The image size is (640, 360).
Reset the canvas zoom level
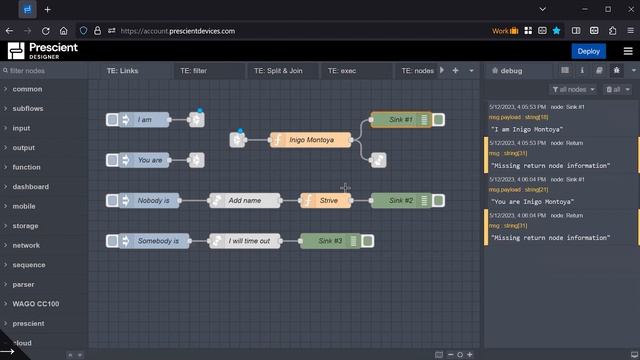pyautogui.click(x=460, y=355)
